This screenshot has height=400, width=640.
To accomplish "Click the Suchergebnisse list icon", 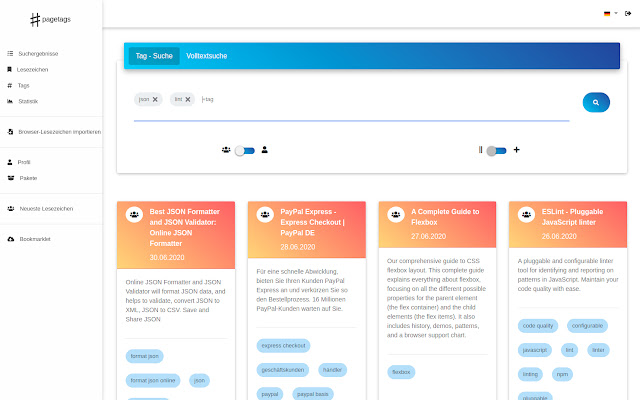I will pyautogui.click(x=10, y=53).
